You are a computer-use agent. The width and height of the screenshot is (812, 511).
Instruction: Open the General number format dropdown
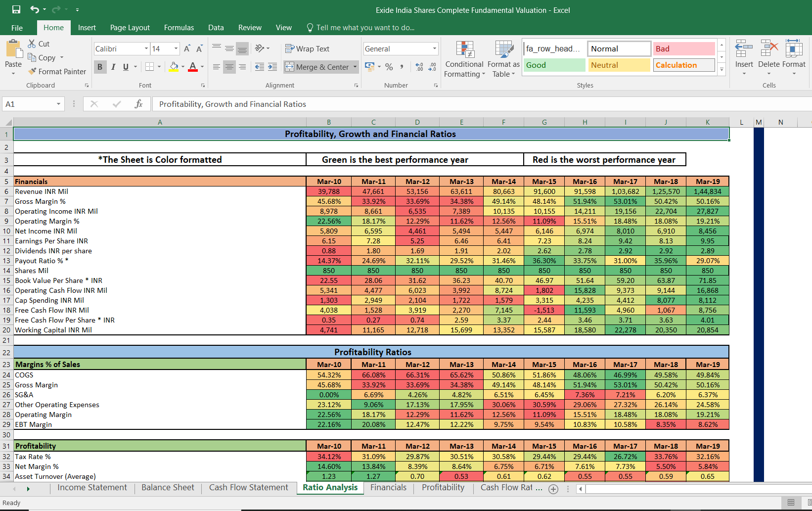(435, 48)
